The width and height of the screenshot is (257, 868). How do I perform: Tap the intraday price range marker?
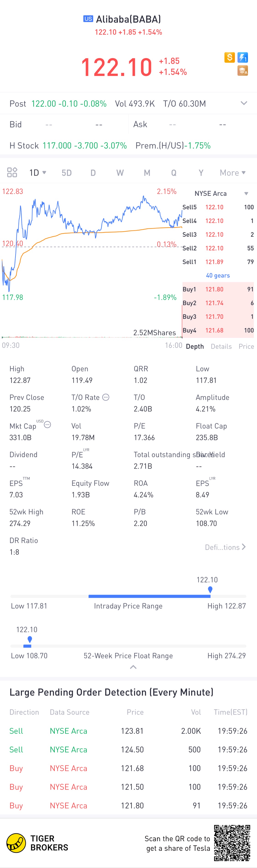coord(210,590)
